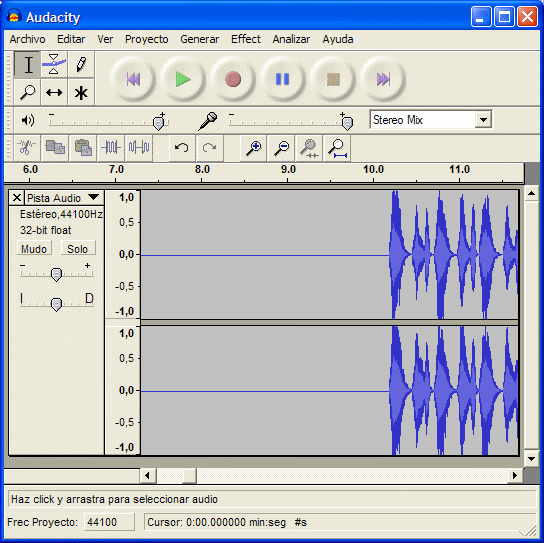Click the Silence Selection icon
Screen dimensions: 544x543
[139, 148]
